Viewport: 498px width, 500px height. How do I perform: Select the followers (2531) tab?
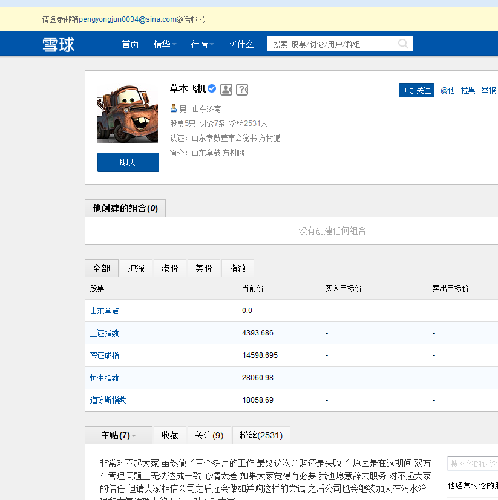(261, 435)
